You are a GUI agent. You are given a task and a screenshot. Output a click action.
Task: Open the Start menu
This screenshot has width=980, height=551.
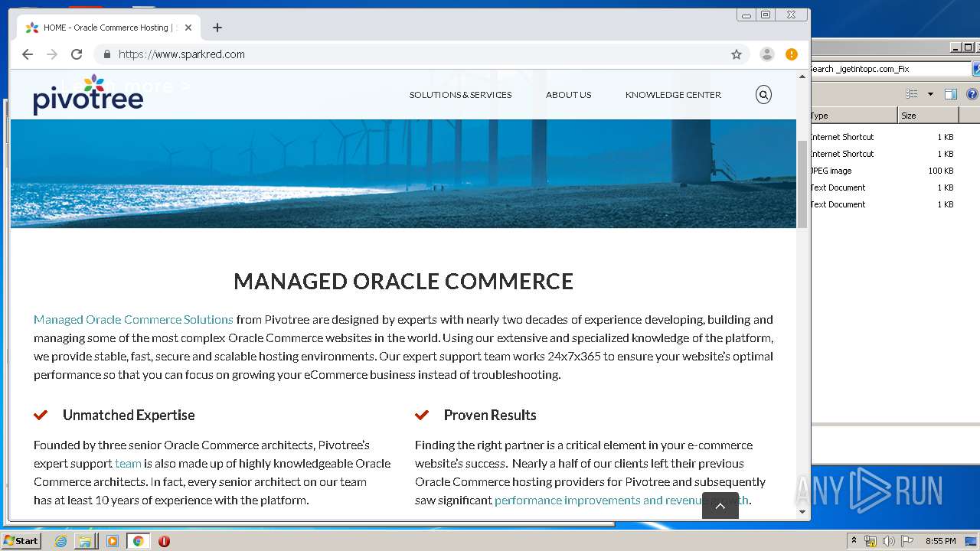point(21,541)
